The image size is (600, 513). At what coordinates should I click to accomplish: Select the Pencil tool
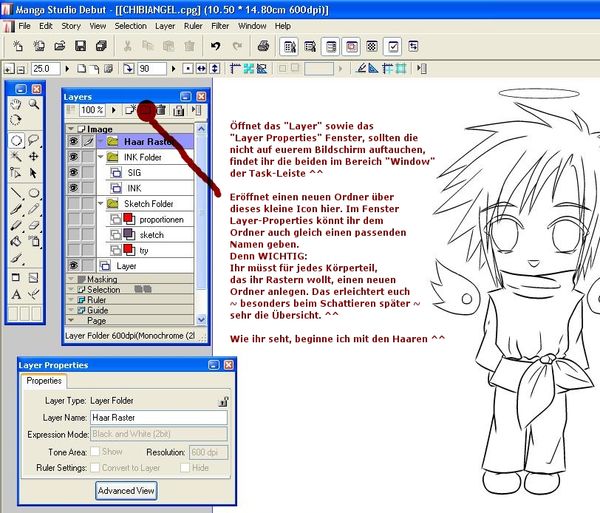point(34,209)
